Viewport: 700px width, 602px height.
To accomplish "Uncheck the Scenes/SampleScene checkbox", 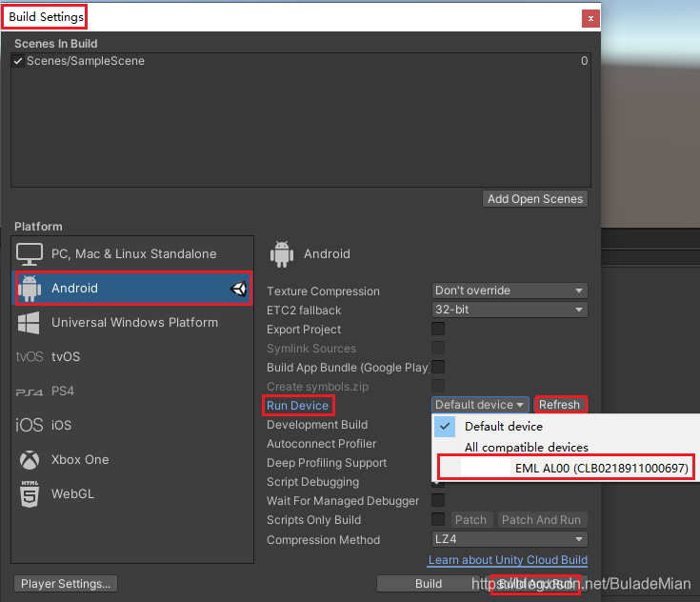I will coord(18,61).
